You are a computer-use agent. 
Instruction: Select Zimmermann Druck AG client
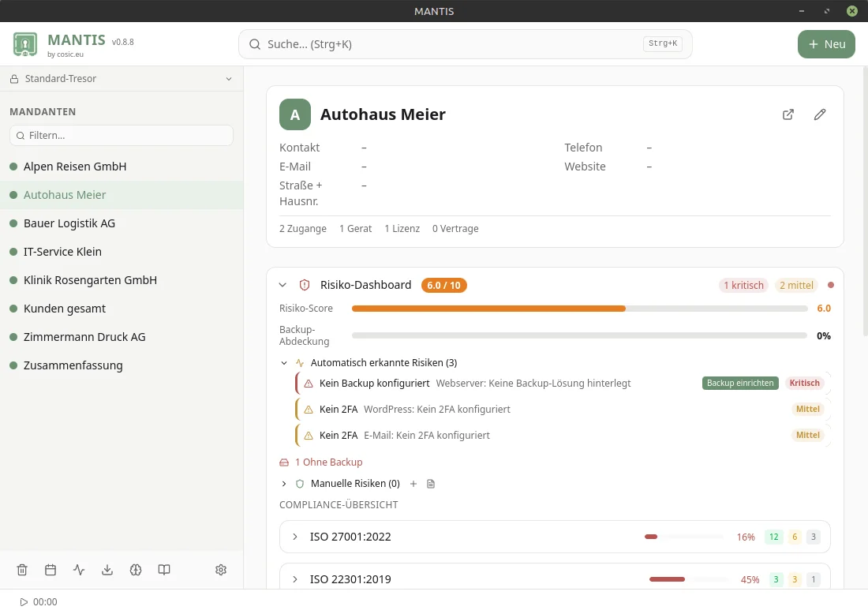tap(122, 337)
